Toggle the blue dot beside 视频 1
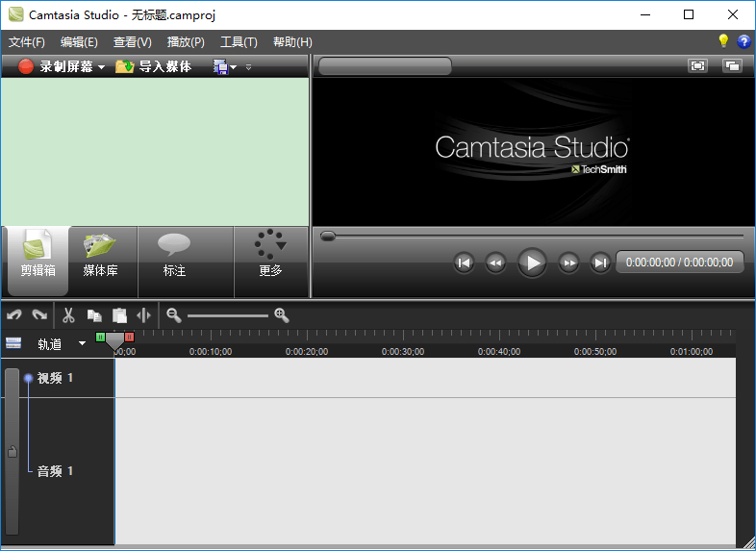This screenshot has width=756, height=551. pos(29,378)
